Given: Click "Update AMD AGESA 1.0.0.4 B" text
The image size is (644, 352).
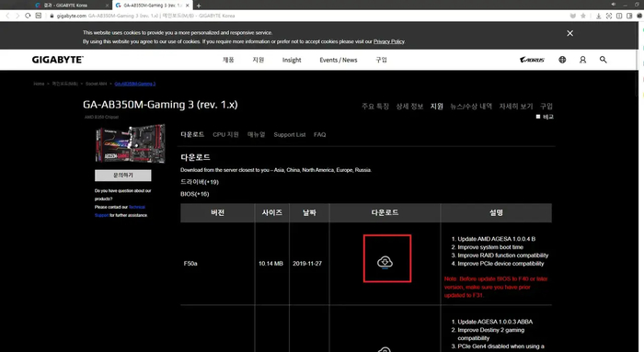Looking at the screenshot, I should point(496,239).
